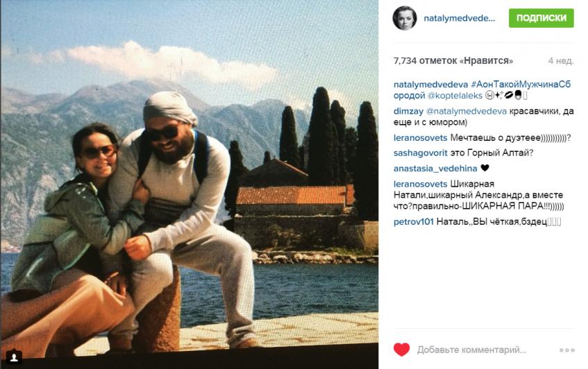Open dimzay commenter profile
The image size is (588, 369).
[x=408, y=111]
